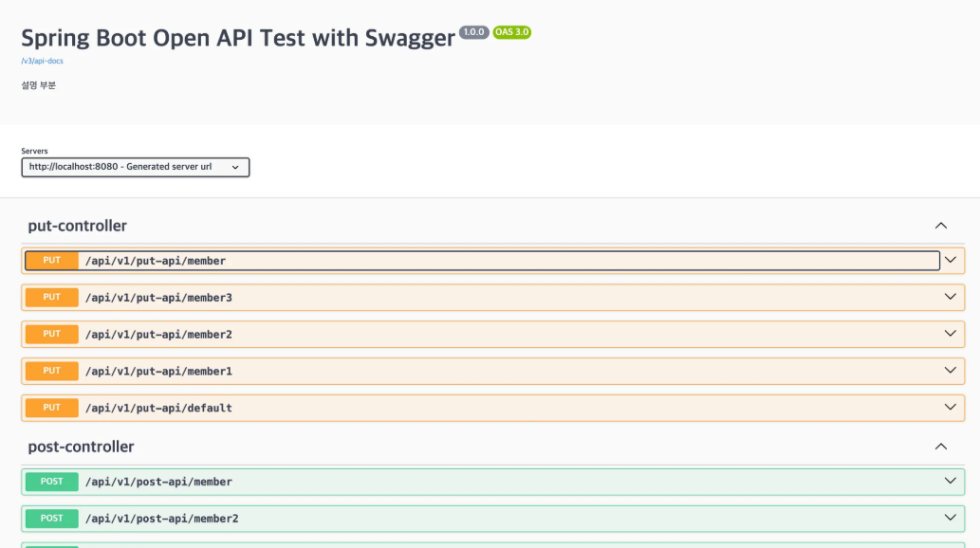
Task: Collapse the post-controller section via its chevron
Action: (940, 447)
